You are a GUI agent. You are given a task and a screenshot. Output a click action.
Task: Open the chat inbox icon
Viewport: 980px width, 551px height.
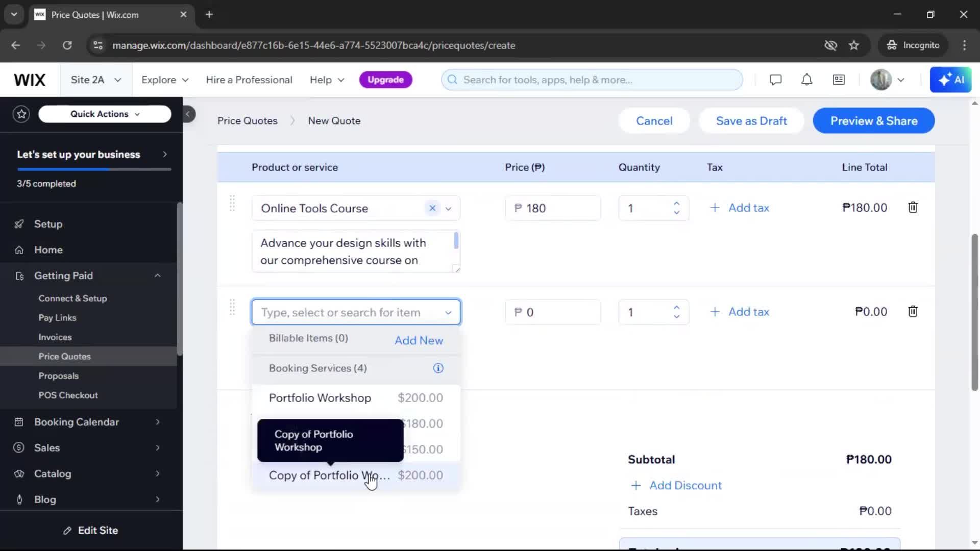[775, 80]
